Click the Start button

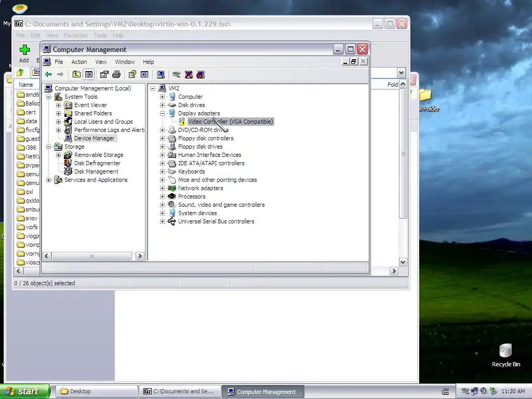point(25,391)
